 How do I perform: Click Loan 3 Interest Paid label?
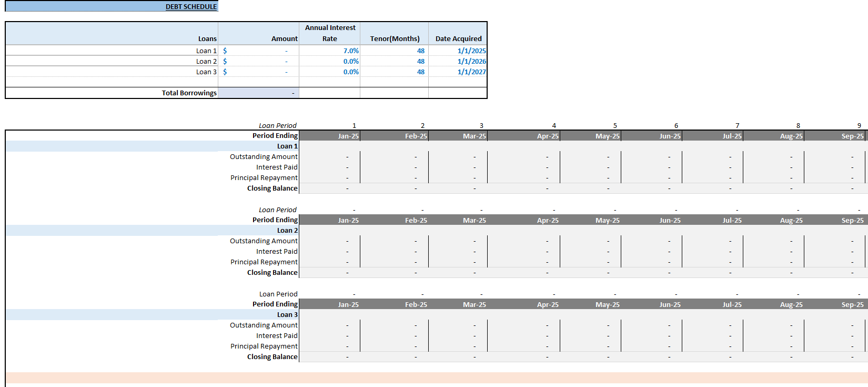(x=277, y=335)
